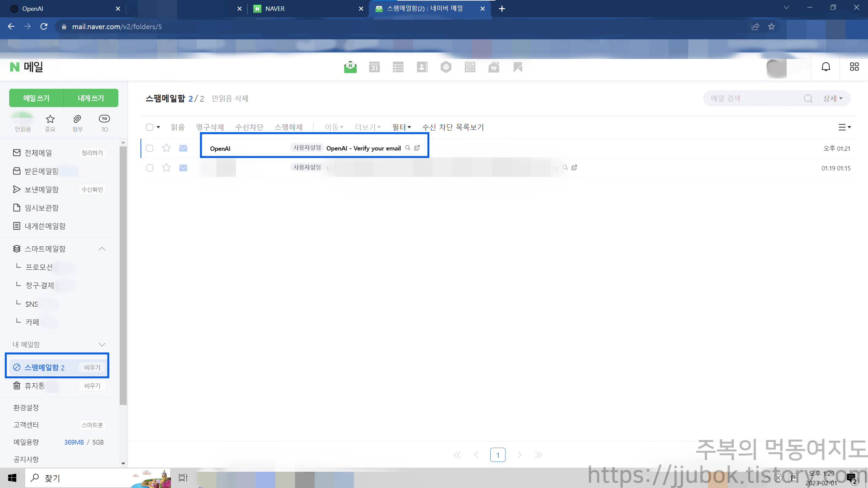Open the 상세 advanced search dropdown
Image resolution: width=868 pixels, height=488 pixels.
point(833,99)
